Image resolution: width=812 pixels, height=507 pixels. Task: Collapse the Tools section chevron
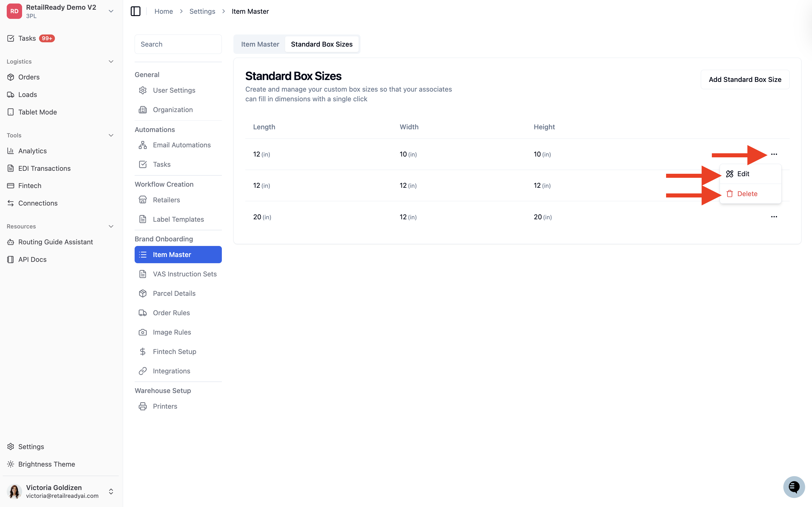pos(111,135)
